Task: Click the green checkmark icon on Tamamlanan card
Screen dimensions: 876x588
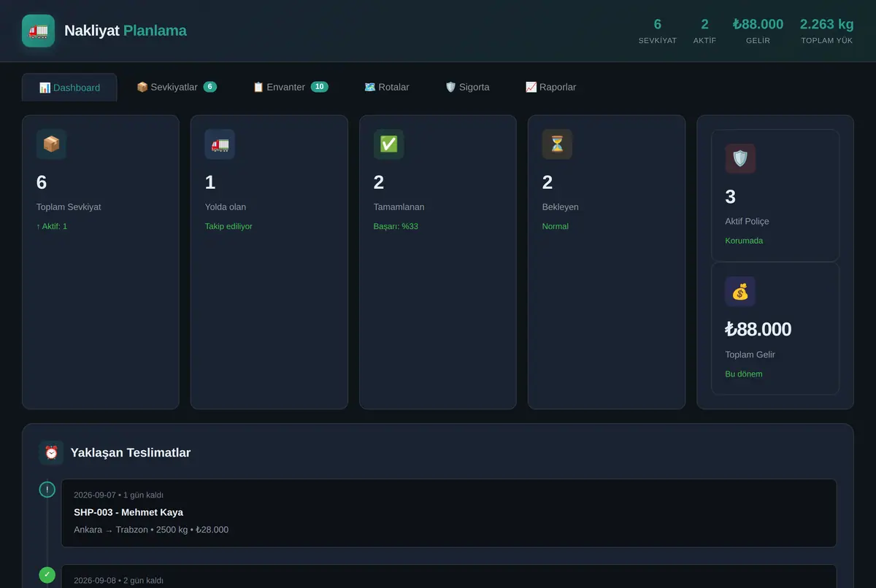Action: click(x=388, y=144)
